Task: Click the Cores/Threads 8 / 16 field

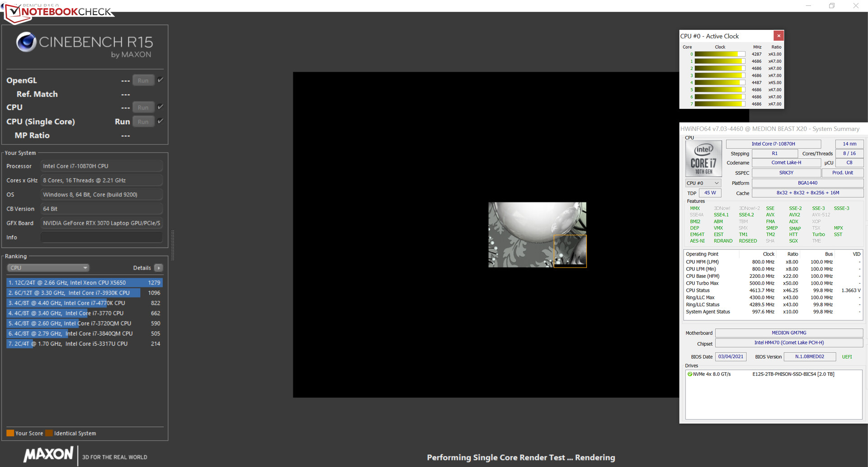Action: pyautogui.click(x=849, y=154)
